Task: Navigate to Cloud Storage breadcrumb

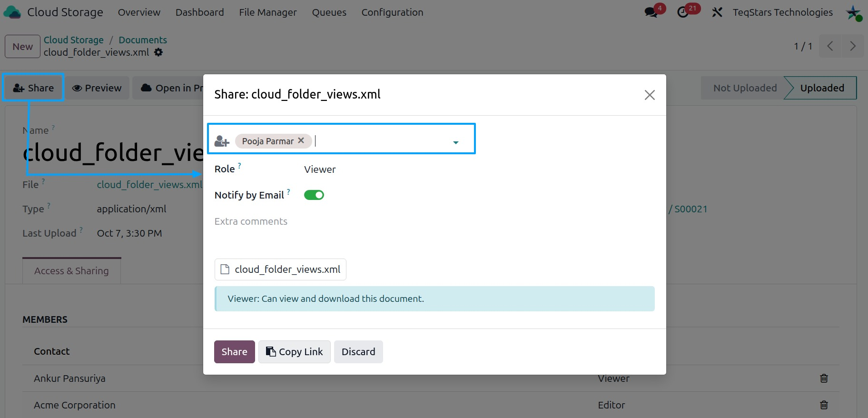Action: (x=74, y=40)
